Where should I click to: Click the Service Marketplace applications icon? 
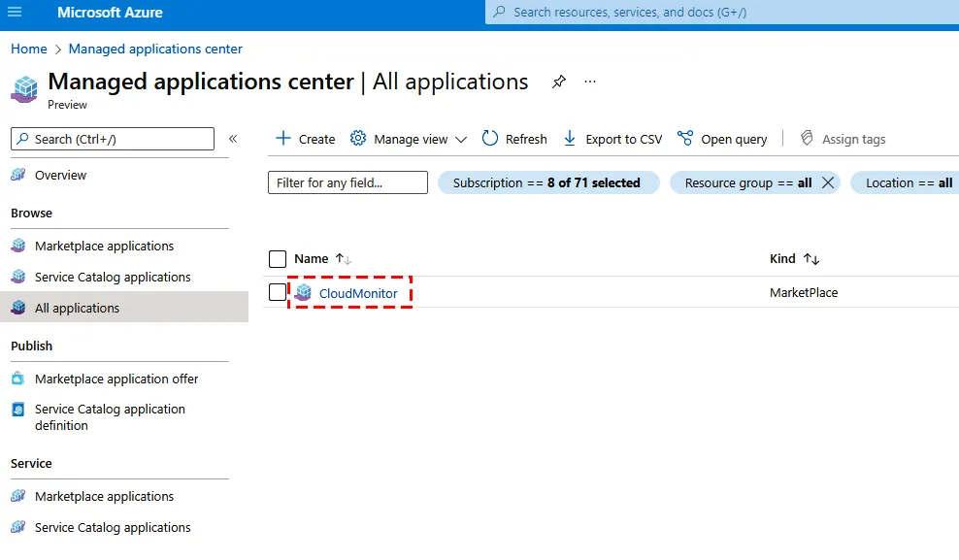(18, 496)
